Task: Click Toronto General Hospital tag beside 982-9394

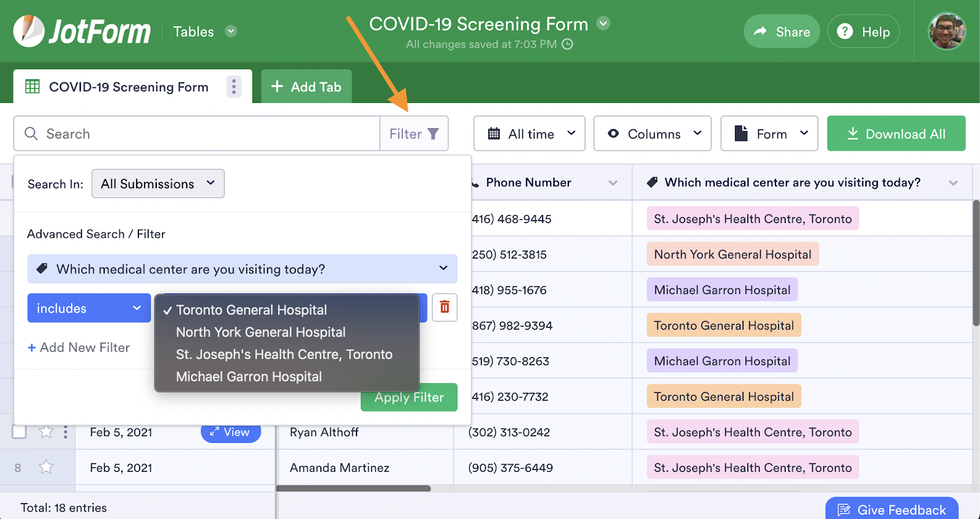Action: point(724,325)
